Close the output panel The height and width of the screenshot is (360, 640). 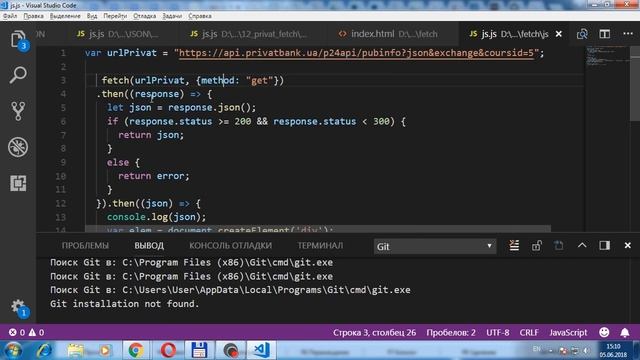tap(628, 245)
